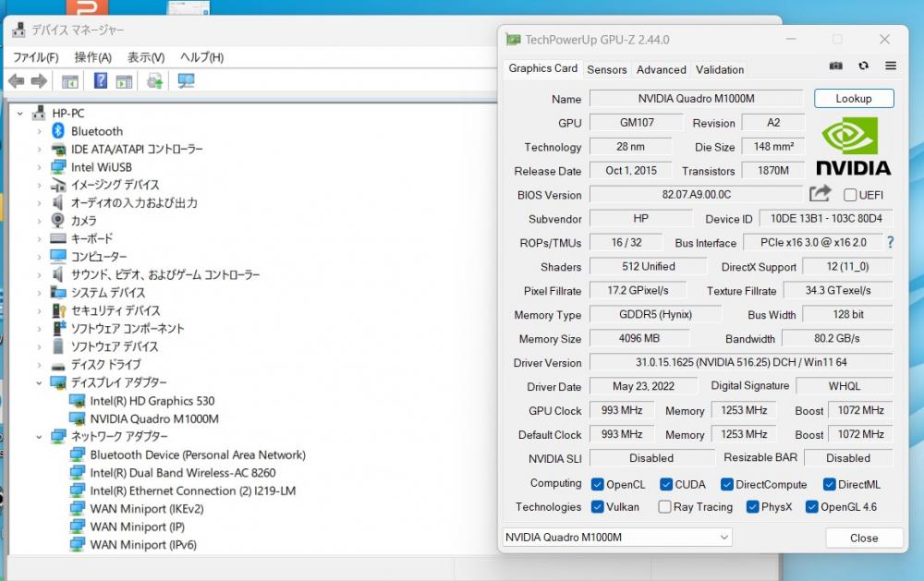Screen dimensions: 924x581
Task: Expand the ディスク ドライブ category
Action: 40,365
